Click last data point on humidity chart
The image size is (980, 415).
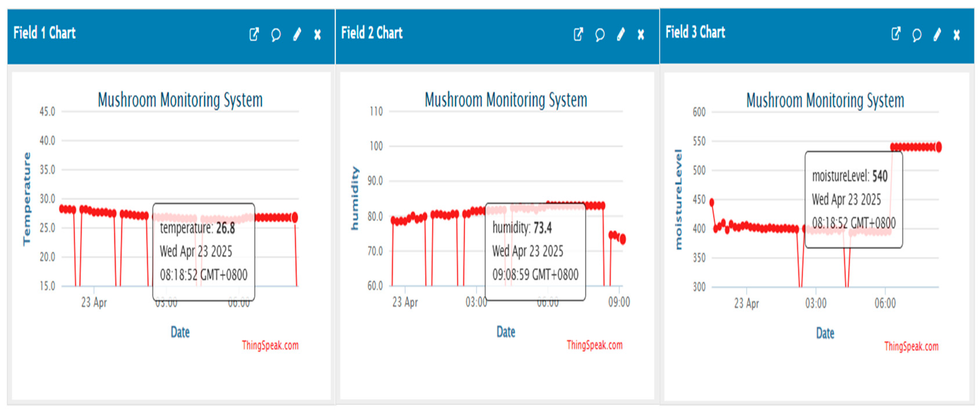[x=623, y=239]
